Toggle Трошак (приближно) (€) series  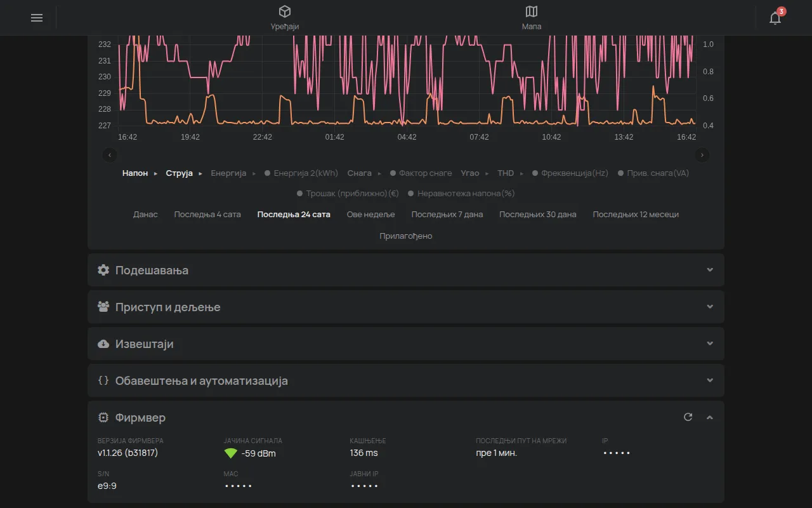pyautogui.click(x=348, y=193)
